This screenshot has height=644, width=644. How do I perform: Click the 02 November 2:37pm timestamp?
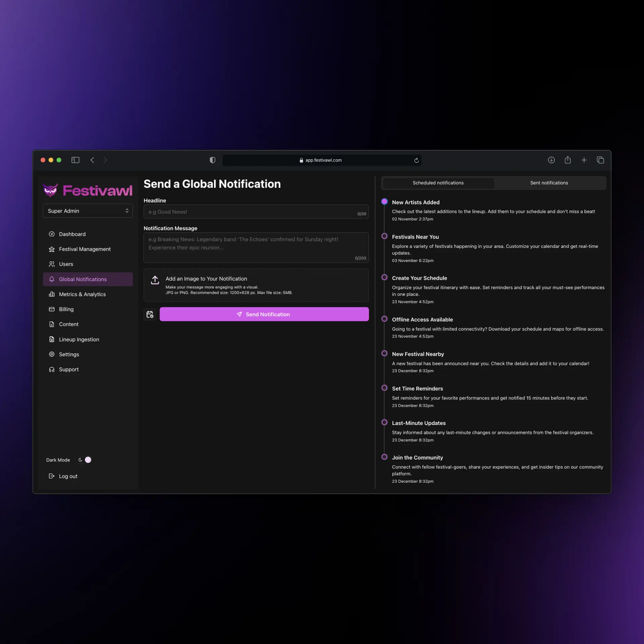tap(413, 219)
